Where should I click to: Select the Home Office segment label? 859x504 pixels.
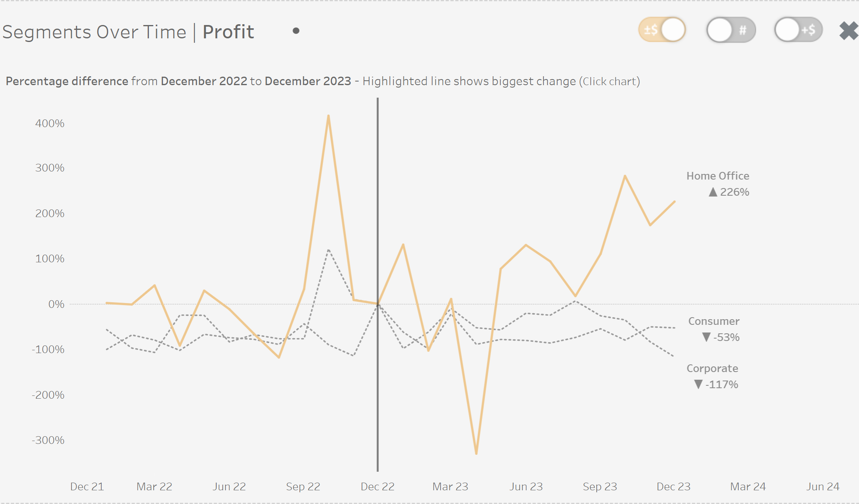[x=717, y=176]
